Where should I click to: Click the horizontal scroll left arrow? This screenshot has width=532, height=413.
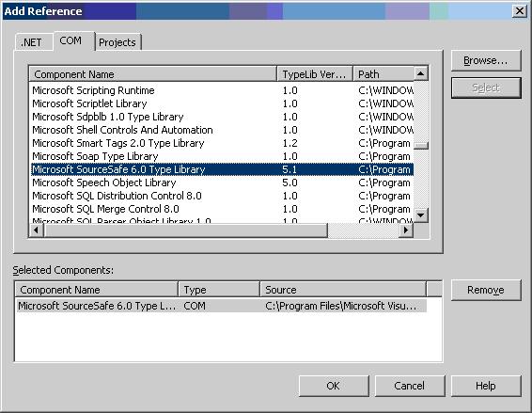(x=36, y=230)
